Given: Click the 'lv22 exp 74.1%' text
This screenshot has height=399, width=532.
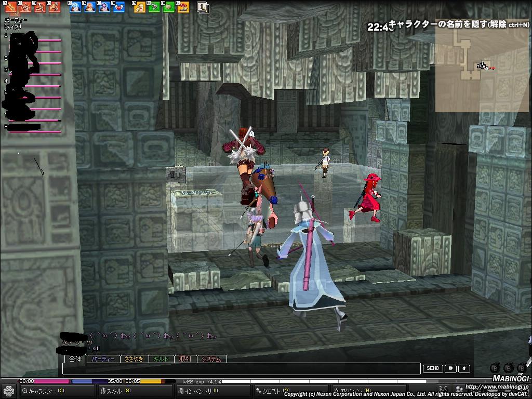Looking at the screenshot, I should click(x=202, y=382).
